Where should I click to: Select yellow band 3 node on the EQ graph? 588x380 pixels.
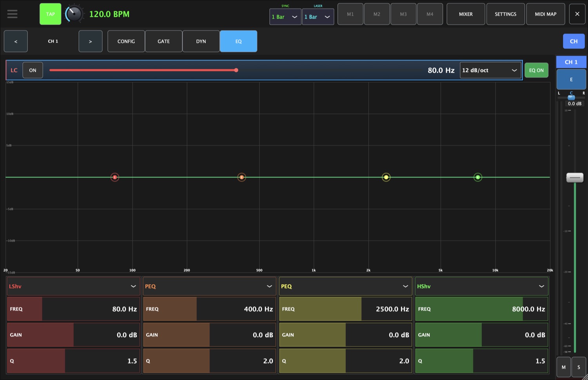386,177
